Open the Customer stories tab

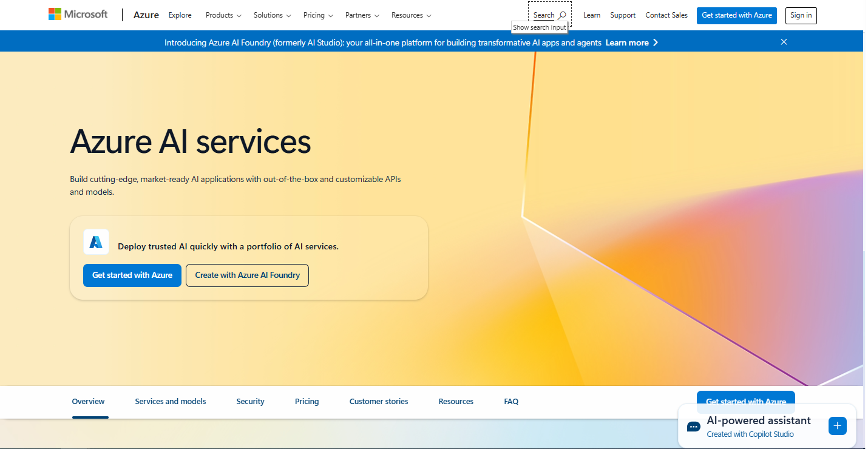pyautogui.click(x=379, y=402)
